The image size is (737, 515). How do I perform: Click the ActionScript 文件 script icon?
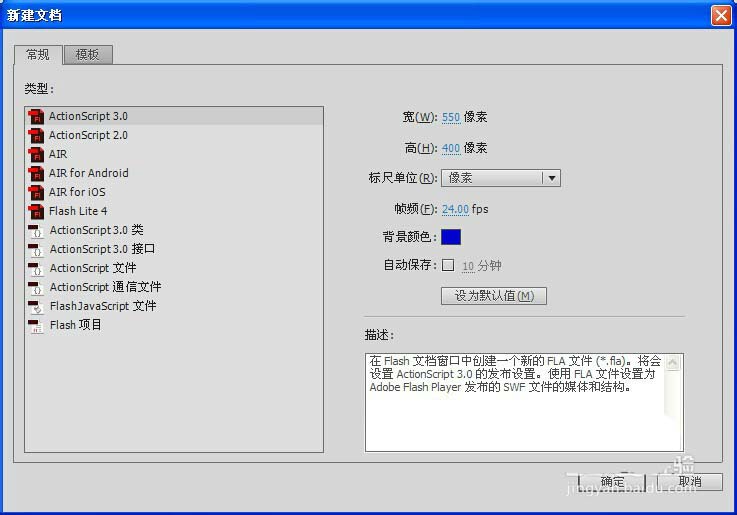[x=36, y=268]
